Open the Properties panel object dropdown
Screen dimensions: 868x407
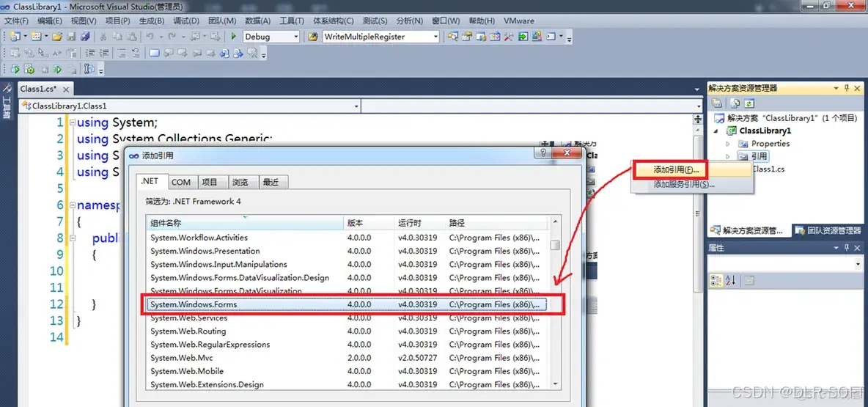point(857,265)
